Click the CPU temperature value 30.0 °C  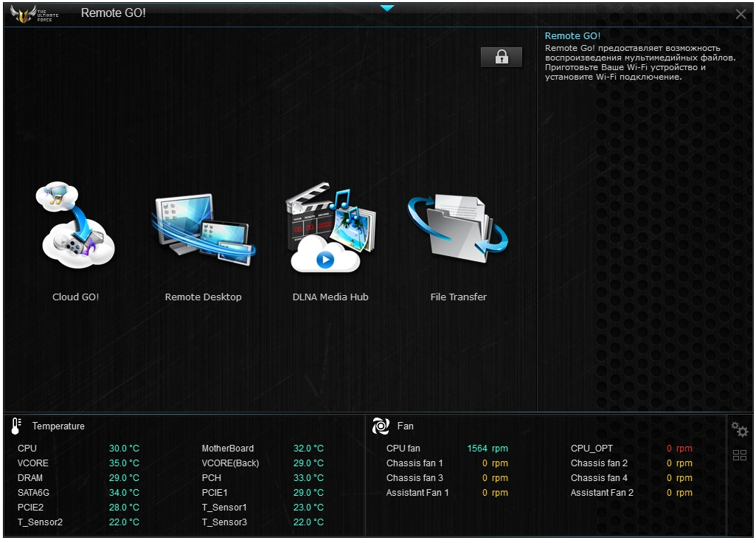click(124, 449)
